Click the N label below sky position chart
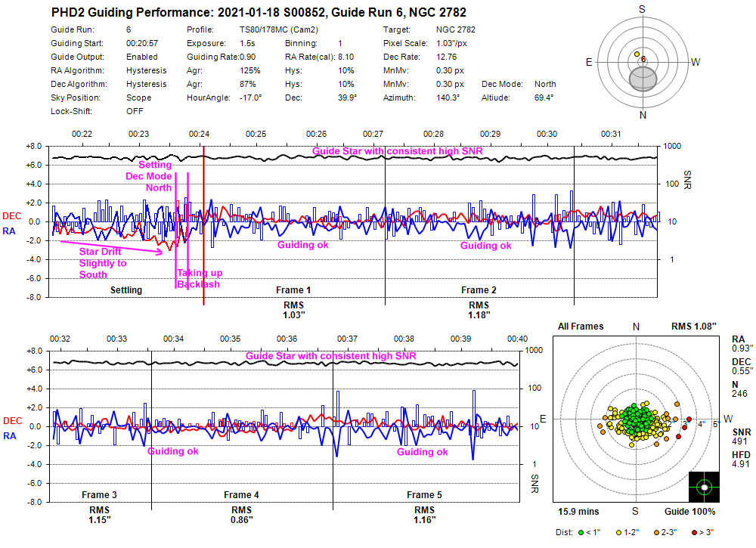Image resolution: width=756 pixels, height=548 pixels. pos(643,115)
